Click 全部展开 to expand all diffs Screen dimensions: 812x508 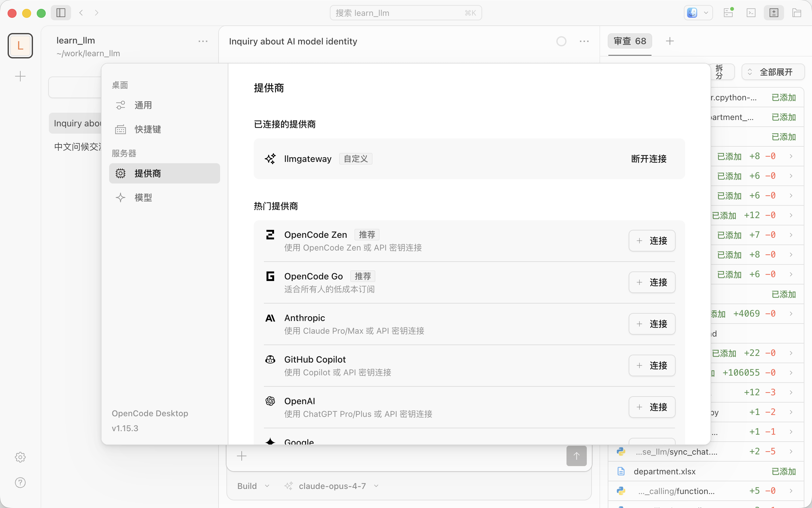click(773, 72)
